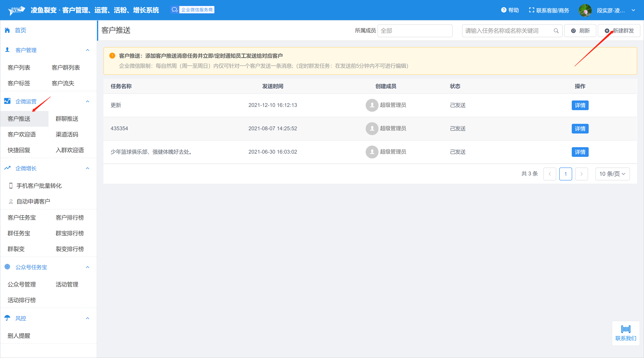Go to next page arrow in pagination
This screenshot has width=644, height=358.
pyautogui.click(x=581, y=174)
